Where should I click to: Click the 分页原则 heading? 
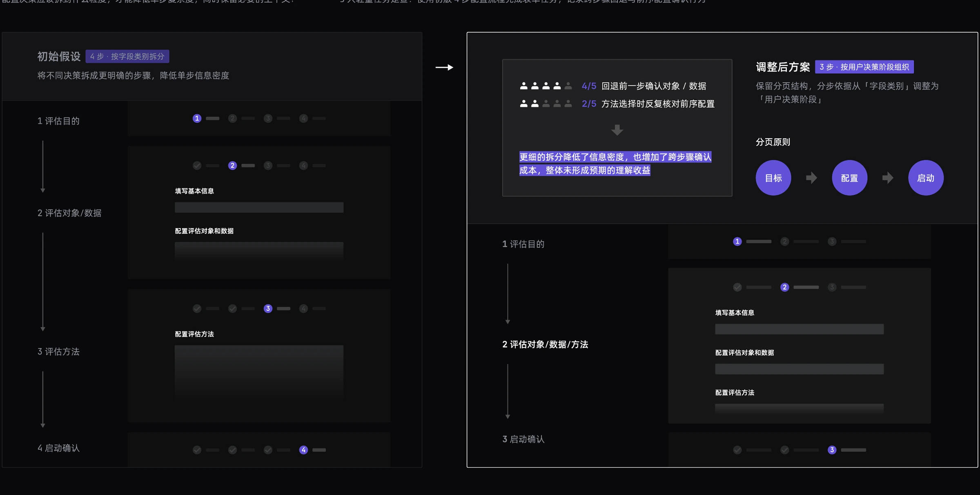click(773, 142)
